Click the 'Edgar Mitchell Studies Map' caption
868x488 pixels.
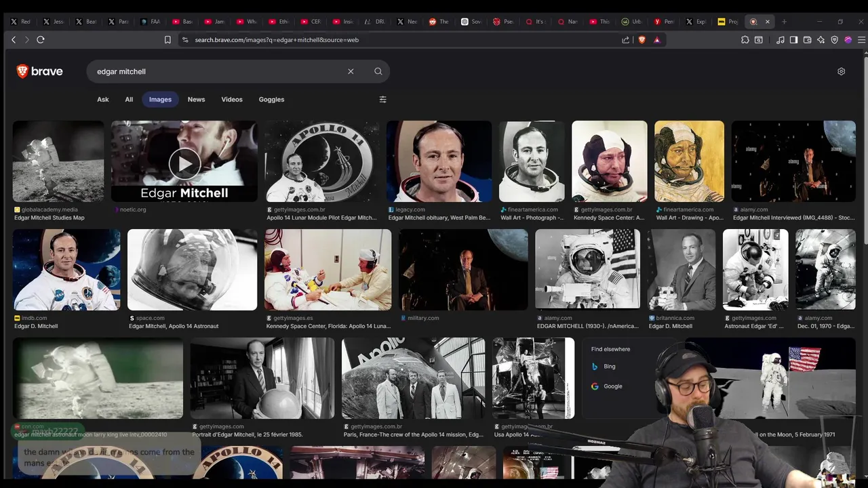click(x=50, y=218)
